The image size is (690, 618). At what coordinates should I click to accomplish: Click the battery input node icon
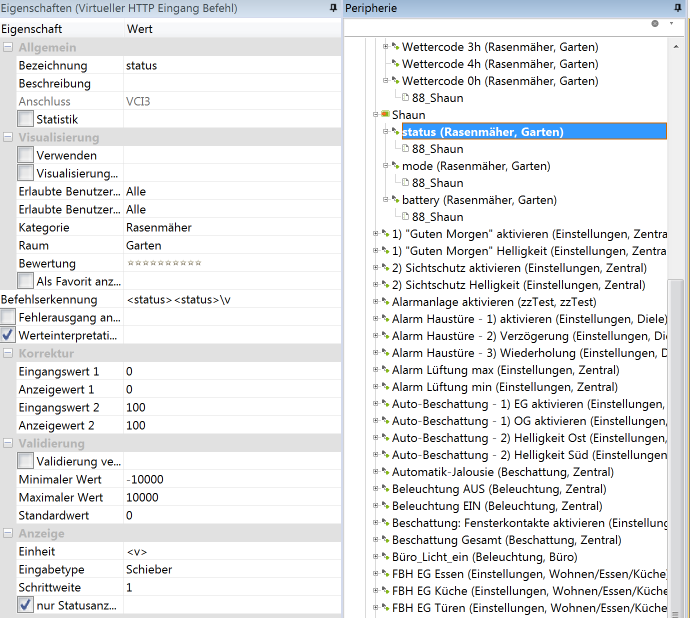tap(395, 200)
